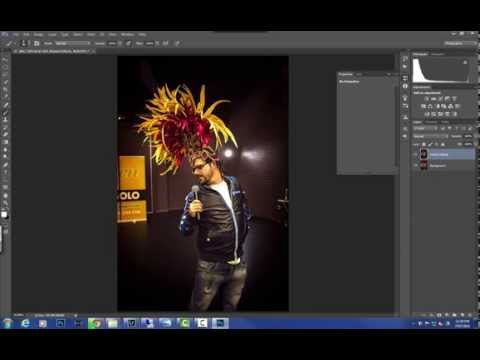Add a Curves adjustment
This screenshot has width=480, height=360.
click(440, 99)
